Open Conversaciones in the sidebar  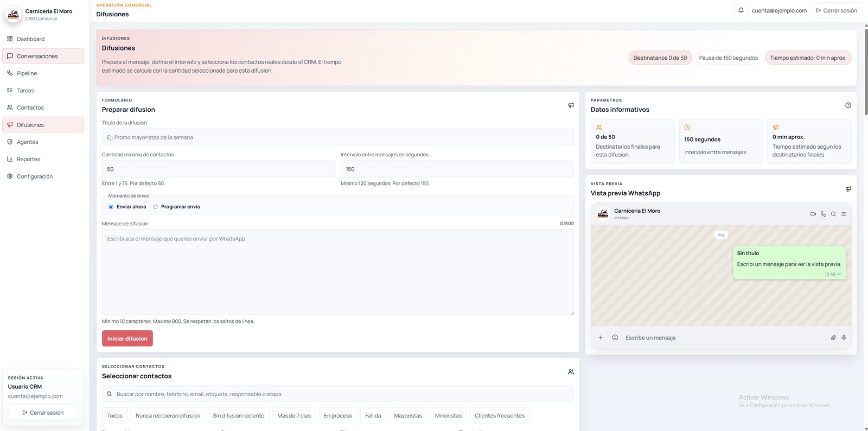tap(43, 56)
